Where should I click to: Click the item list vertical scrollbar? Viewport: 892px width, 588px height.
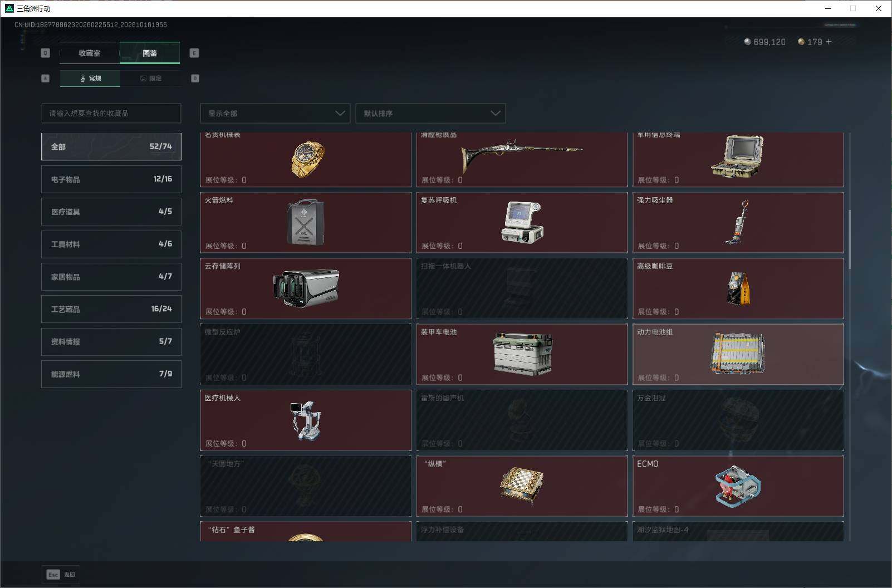coord(850,239)
